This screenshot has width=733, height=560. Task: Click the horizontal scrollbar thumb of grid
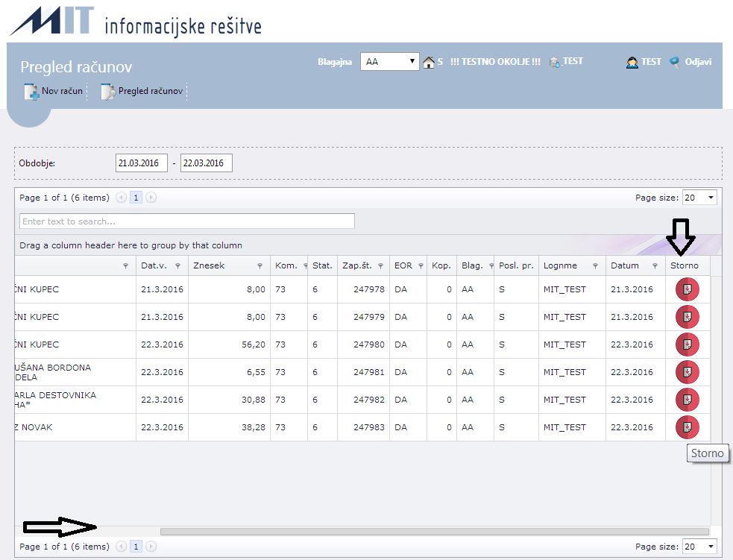coord(434,531)
